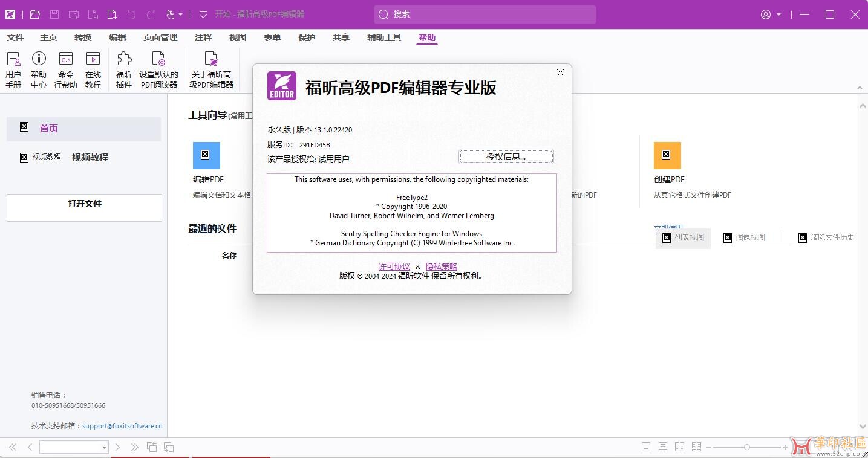The height and width of the screenshot is (458, 868).
Task: Go to previous page arrow icon
Action: coord(30,447)
